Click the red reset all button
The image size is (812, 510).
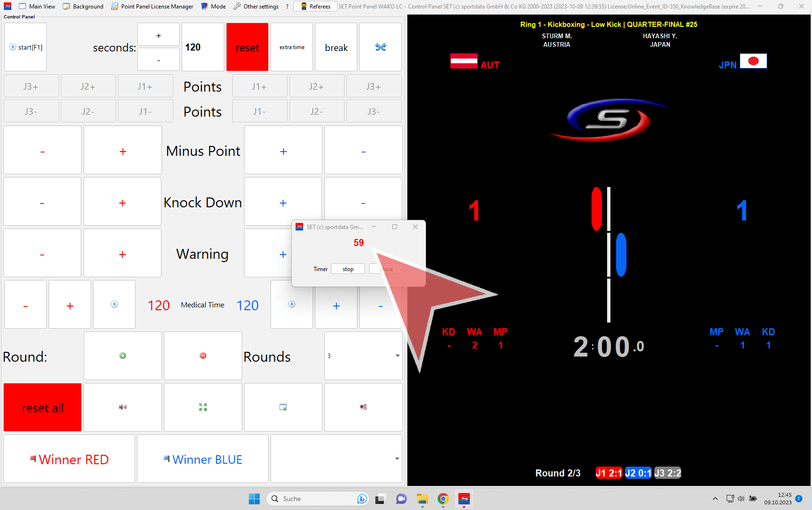42,408
